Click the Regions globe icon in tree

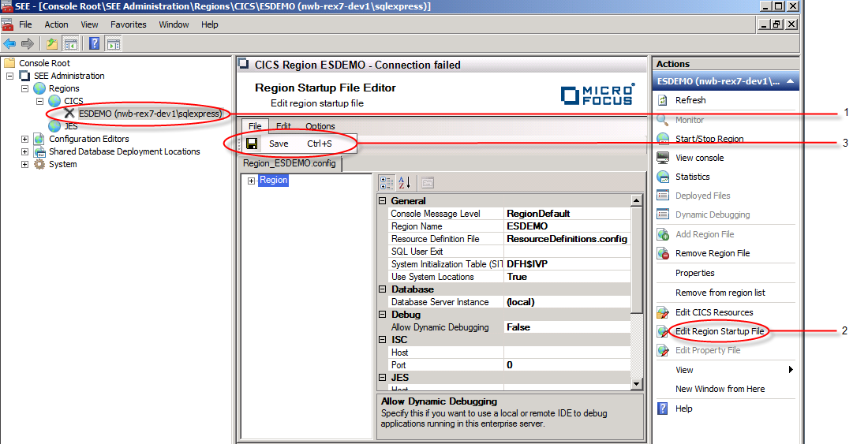click(39, 88)
